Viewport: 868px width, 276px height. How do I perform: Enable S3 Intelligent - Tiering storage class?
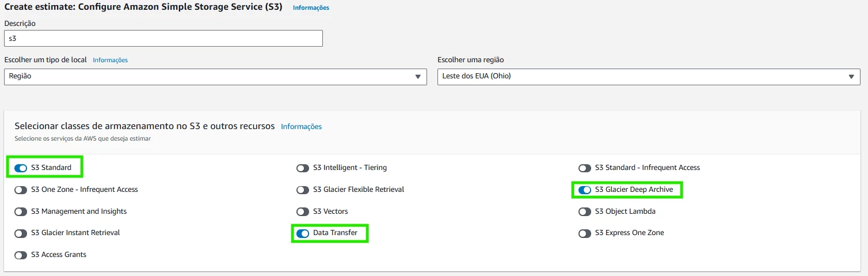[x=303, y=168]
